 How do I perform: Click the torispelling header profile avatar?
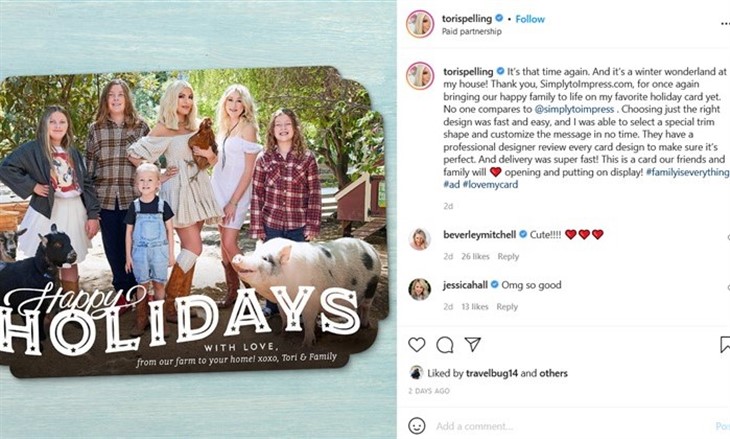(x=420, y=24)
